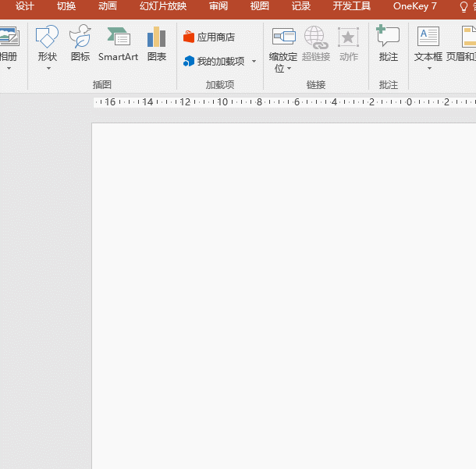Image resolution: width=476 pixels, height=469 pixels.
Task: Insert a chart with 图表
Action: (157, 37)
